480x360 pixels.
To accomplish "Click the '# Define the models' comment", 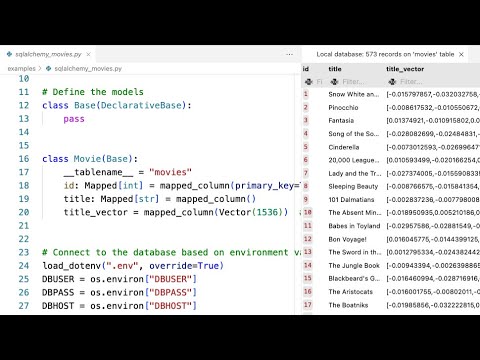I will click(x=93, y=92).
